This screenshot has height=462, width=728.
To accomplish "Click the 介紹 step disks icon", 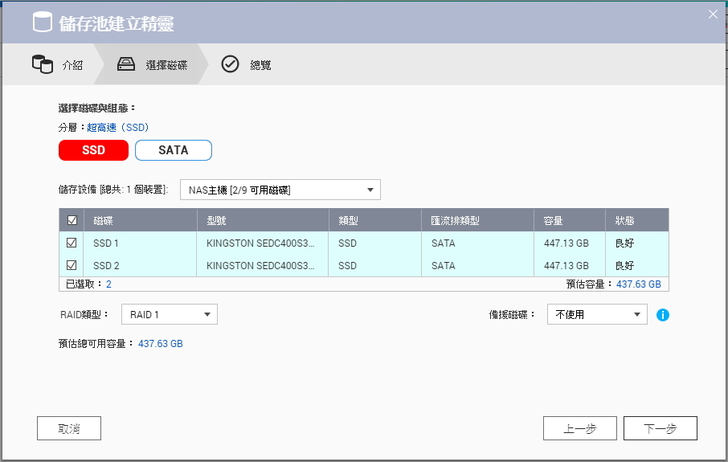I will click(42, 65).
